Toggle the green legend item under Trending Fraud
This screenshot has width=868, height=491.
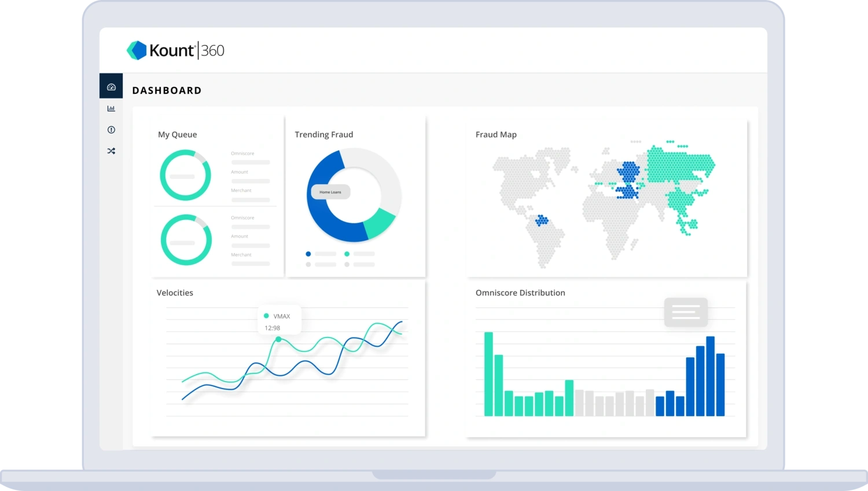[x=347, y=254]
